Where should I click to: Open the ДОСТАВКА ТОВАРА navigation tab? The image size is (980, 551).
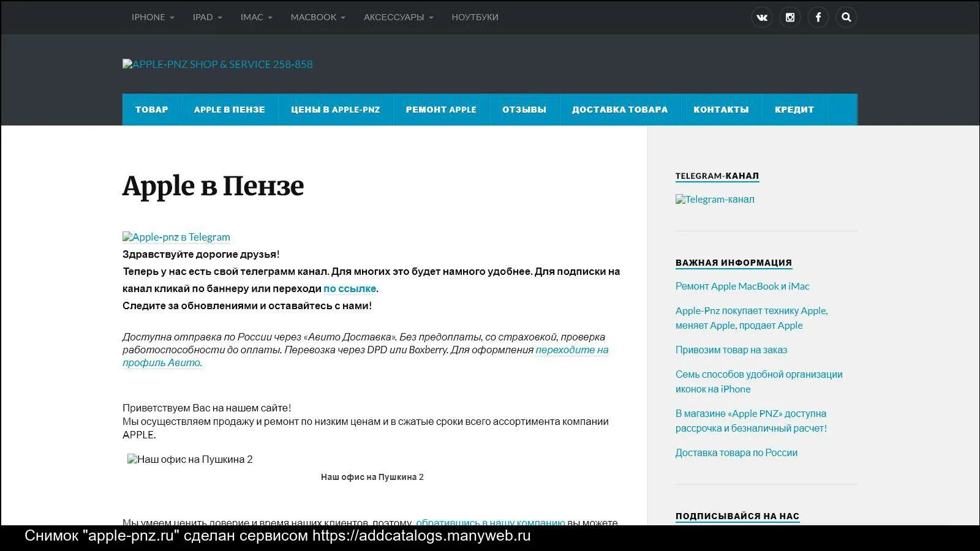(620, 110)
